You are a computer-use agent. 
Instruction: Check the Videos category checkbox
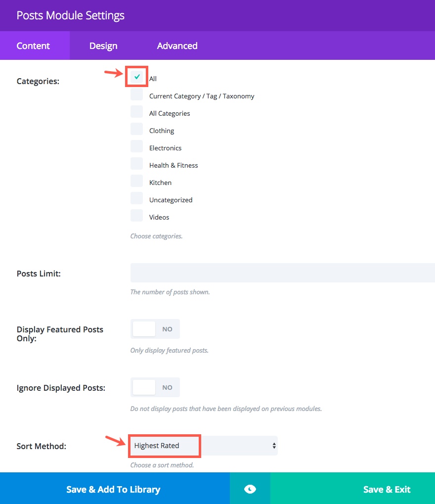click(x=137, y=216)
